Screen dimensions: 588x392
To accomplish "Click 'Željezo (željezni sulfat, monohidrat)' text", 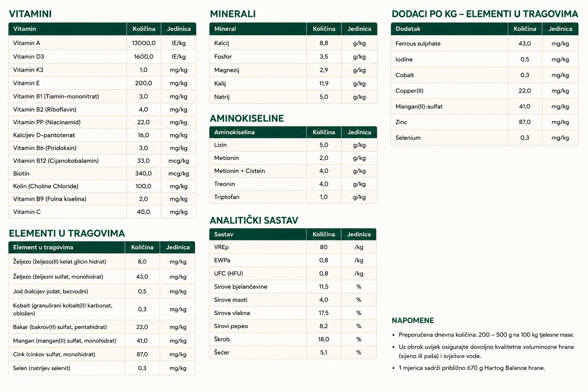I will pyautogui.click(x=58, y=277).
